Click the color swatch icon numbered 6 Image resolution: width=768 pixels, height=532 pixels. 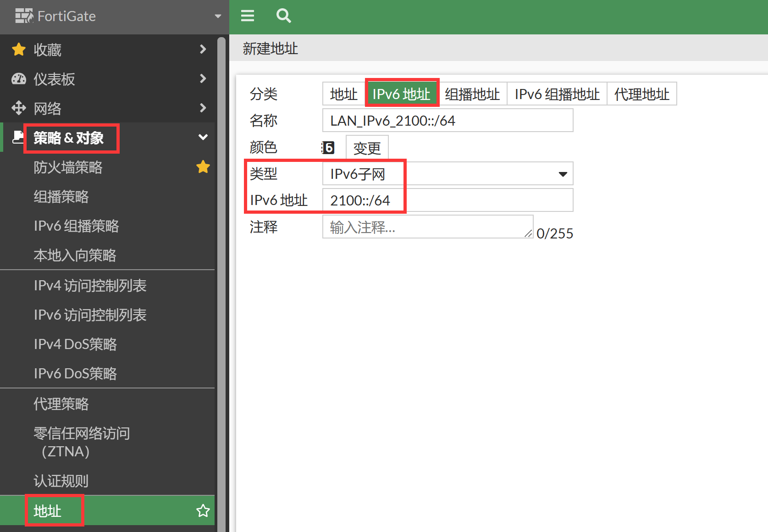pos(328,148)
